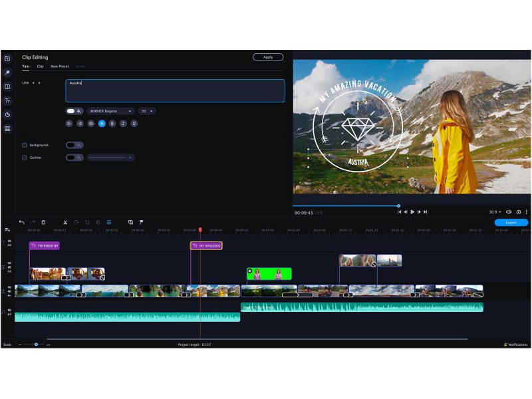Enable the Background checkbox

point(25,144)
